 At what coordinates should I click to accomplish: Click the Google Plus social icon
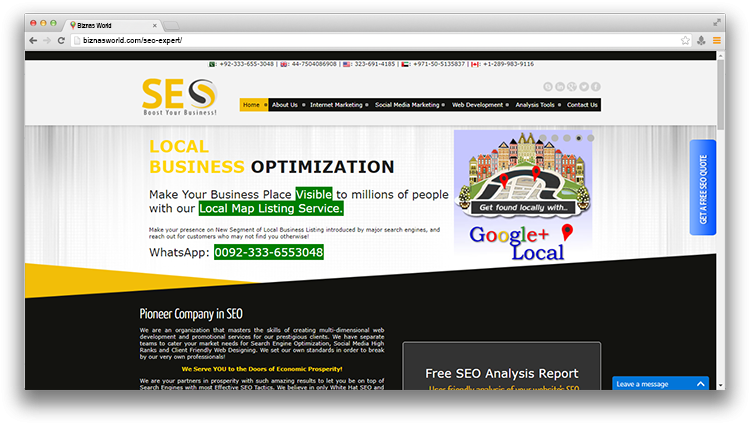click(x=572, y=87)
